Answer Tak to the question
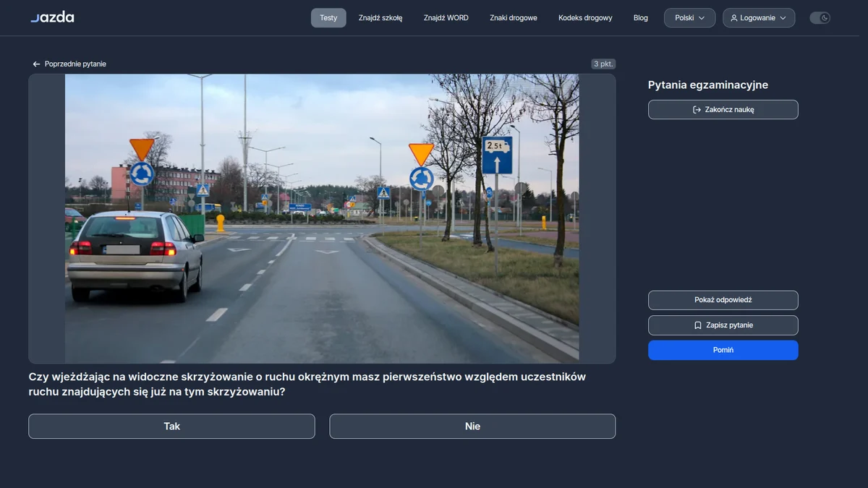Screen dimensions: 868x488 [171, 427]
